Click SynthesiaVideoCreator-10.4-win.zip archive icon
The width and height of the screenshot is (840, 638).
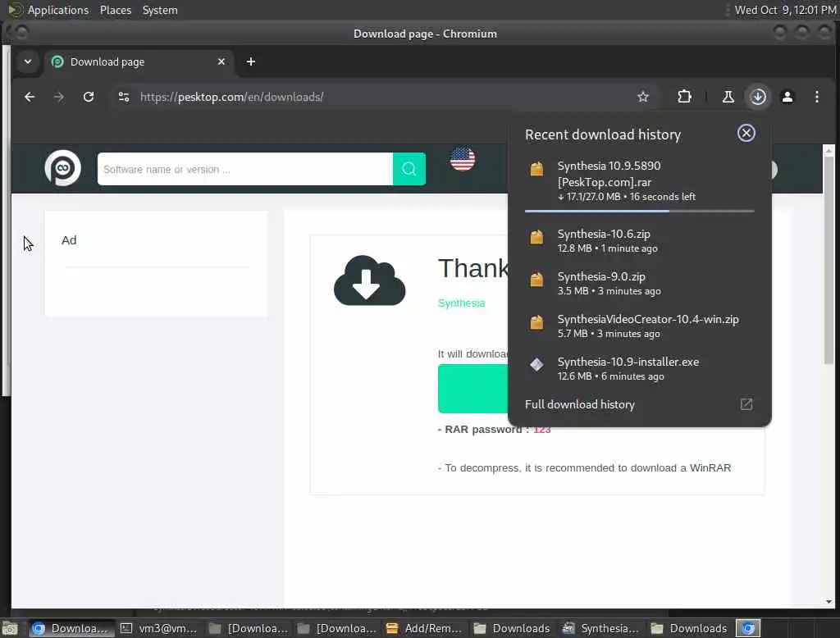coord(536,322)
